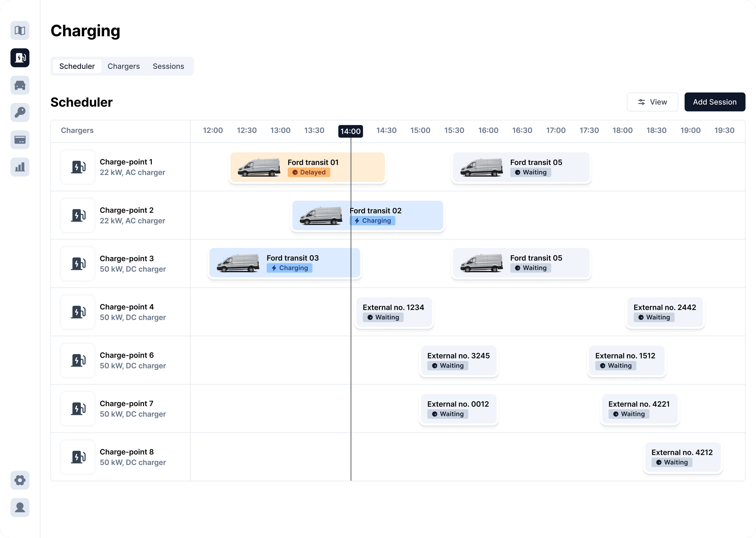Select the charging station sidebar icon
Screen dimensions: 756x538
pyautogui.click(x=20, y=58)
